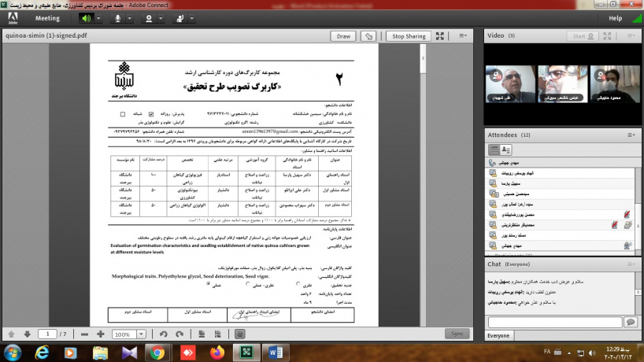Click the Draw button
The image size is (644, 362).
coord(343,36)
